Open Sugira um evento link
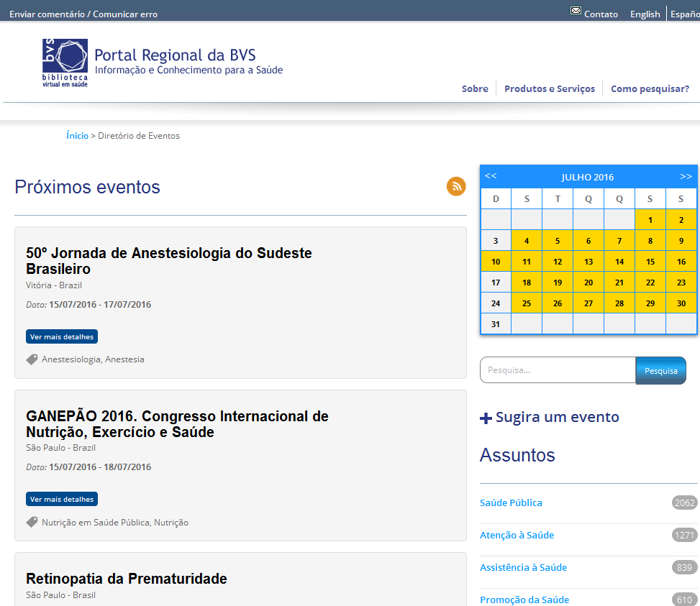 coord(557,417)
